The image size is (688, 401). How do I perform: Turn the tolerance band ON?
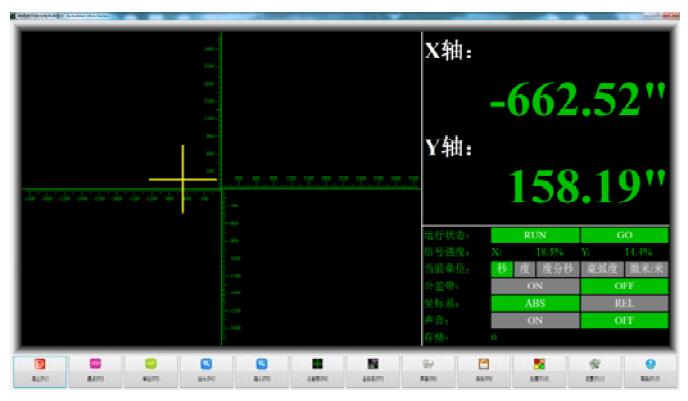534,285
